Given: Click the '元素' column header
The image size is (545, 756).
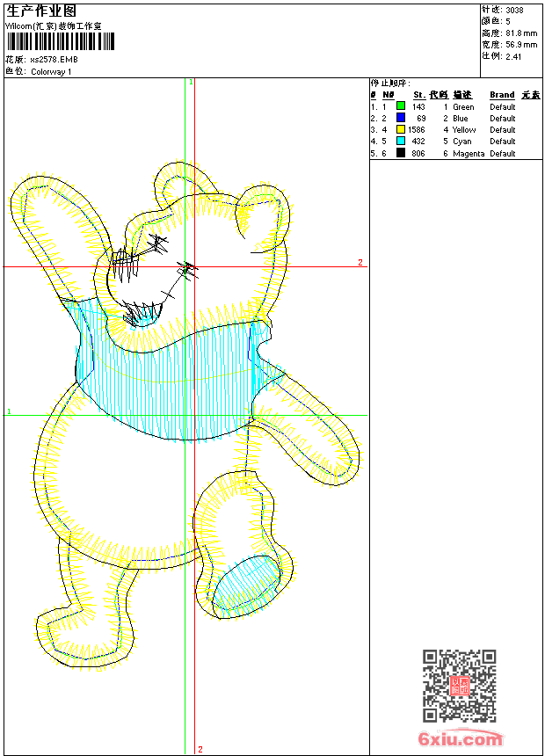Looking at the screenshot, I should click(x=531, y=95).
